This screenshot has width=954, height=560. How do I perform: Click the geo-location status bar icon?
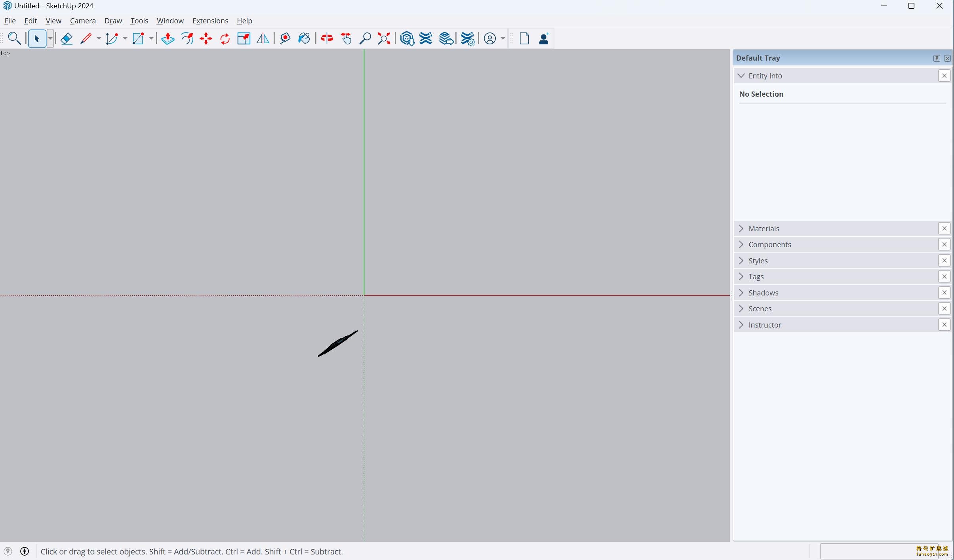[x=8, y=551]
